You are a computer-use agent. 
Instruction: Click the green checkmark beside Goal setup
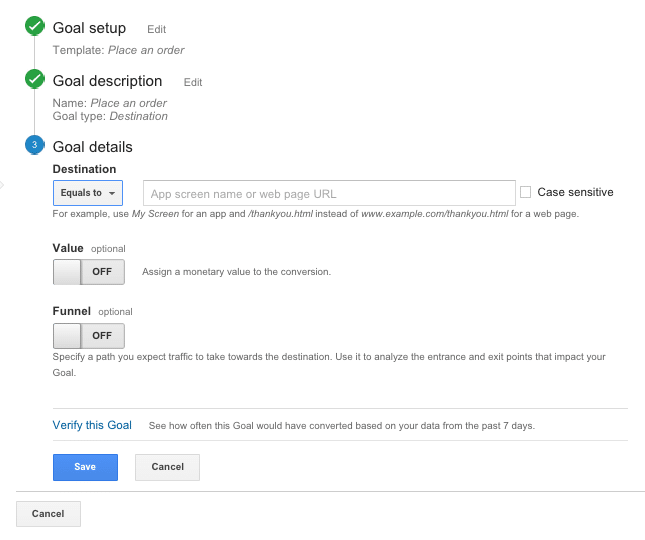pyautogui.click(x=35, y=26)
